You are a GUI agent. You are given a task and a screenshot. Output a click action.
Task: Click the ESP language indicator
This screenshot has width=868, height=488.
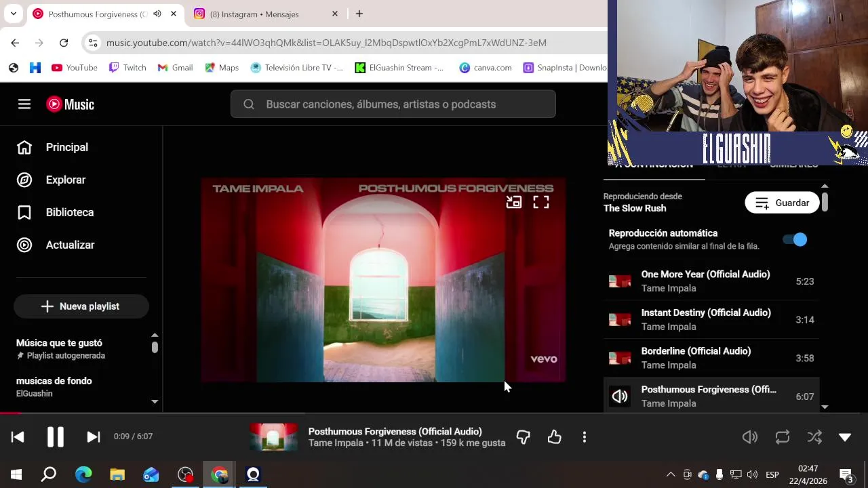(x=772, y=474)
